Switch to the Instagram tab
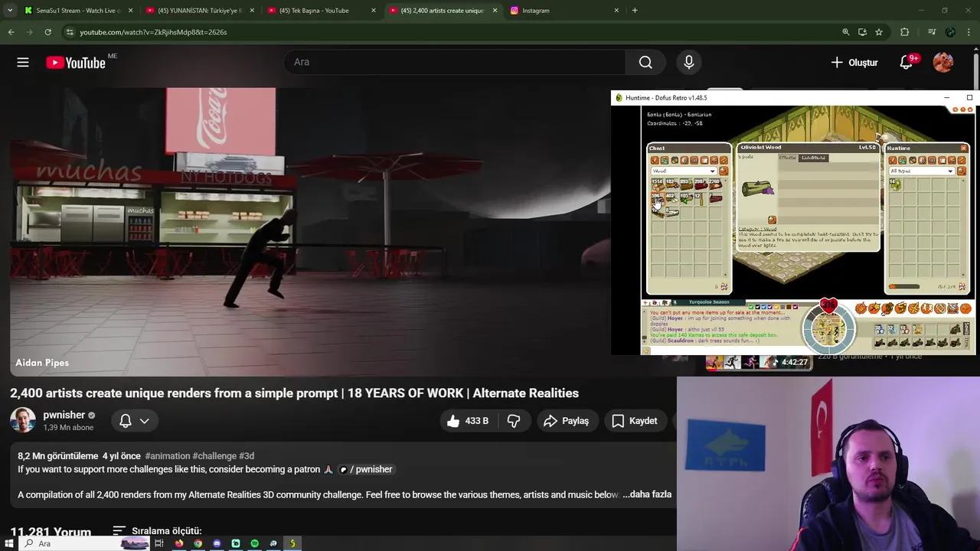This screenshot has width=980, height=551. pyautogui.click(x=565, y=11)
